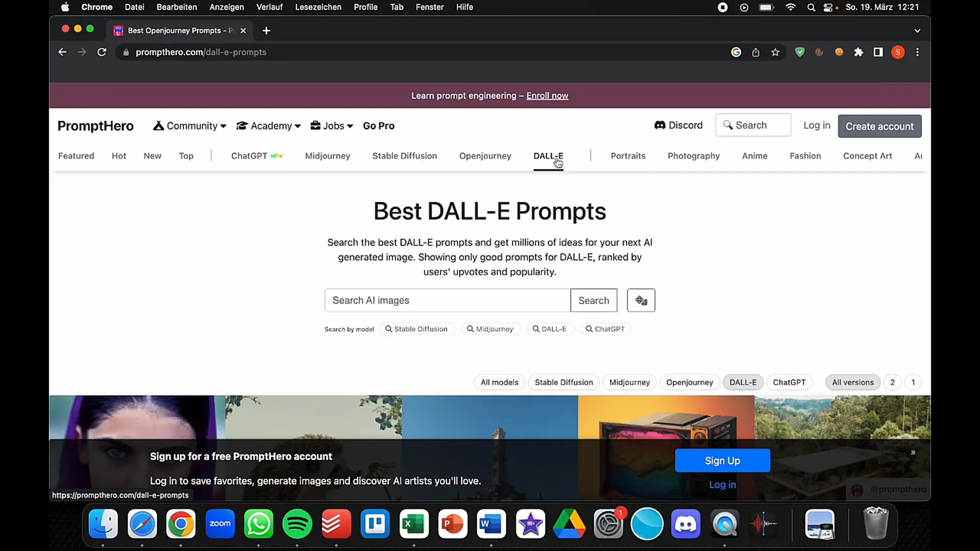
Task: Click the Discord app icon in dock
Action: click(685, 523)
